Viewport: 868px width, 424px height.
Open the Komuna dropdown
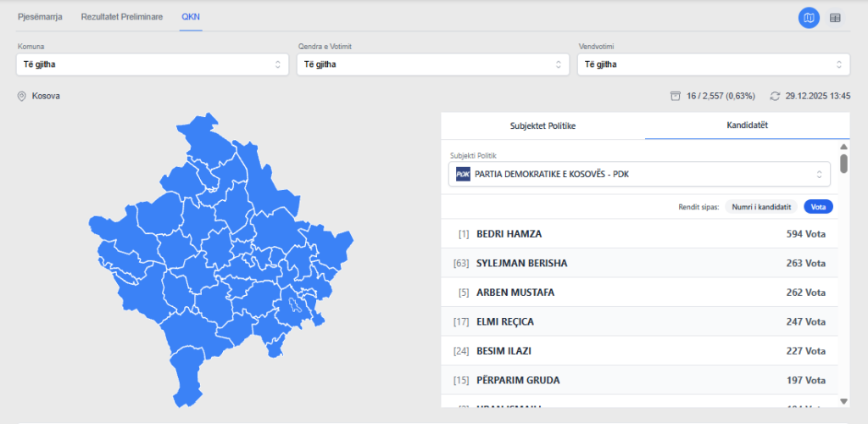click(152, 64)
